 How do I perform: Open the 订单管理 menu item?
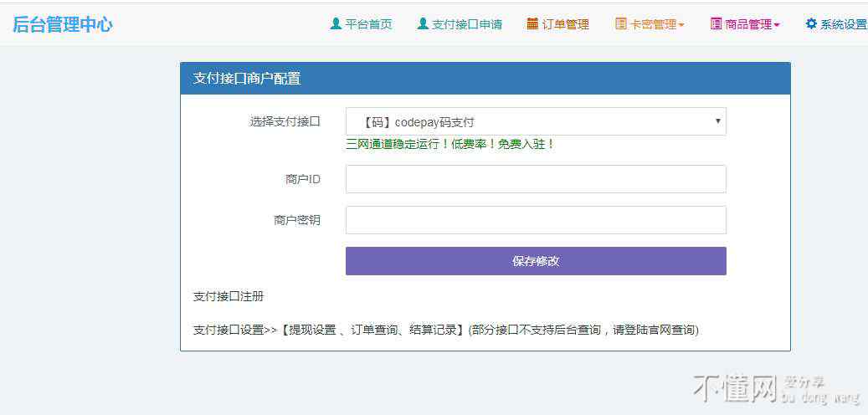click(565, 24)
